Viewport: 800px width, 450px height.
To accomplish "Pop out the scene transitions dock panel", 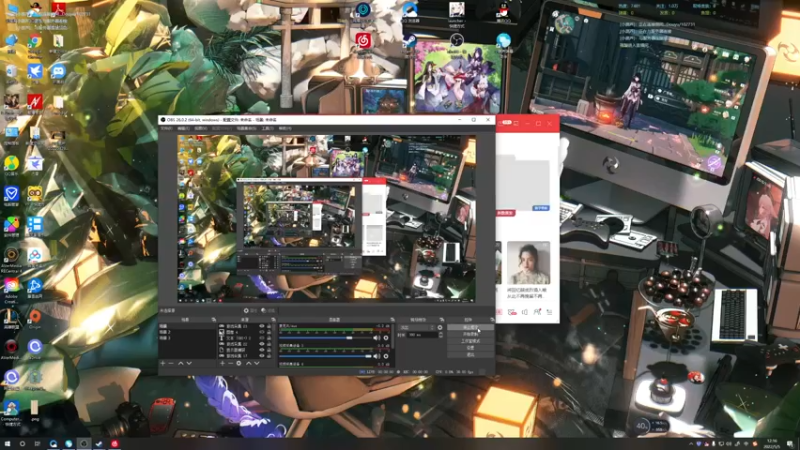I will (x=442, y=319).
